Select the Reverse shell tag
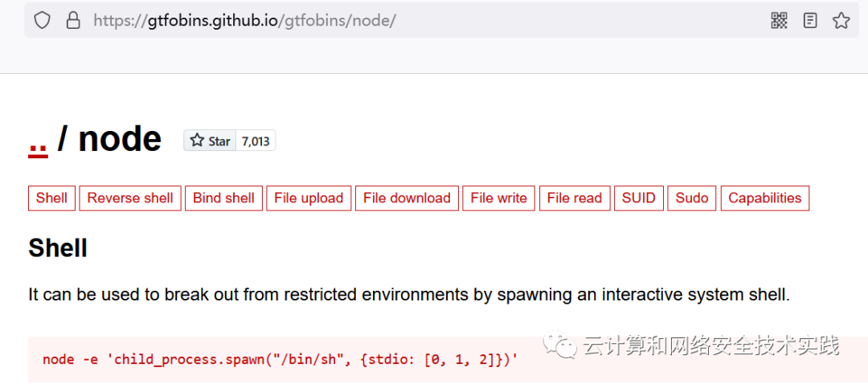 point(130,198)
